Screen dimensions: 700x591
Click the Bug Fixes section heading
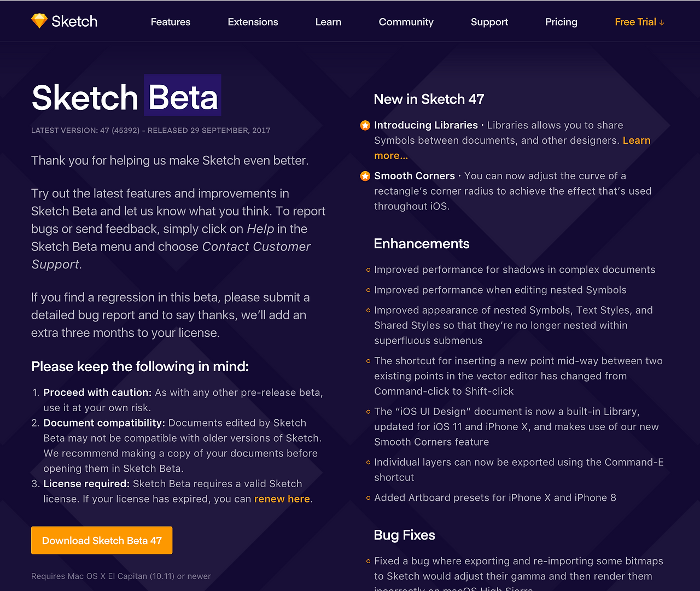coord(404,535)
